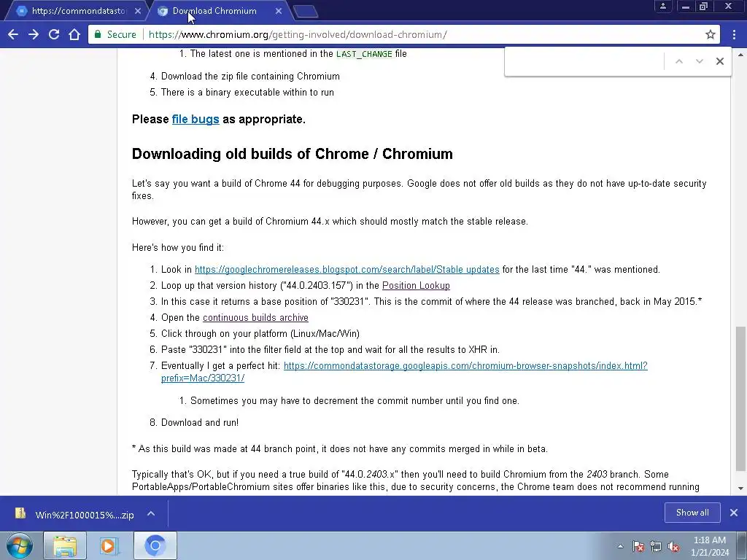The image size is (747, 560).
Task: View site security info via padlock
Action: (x=98, y=34)
